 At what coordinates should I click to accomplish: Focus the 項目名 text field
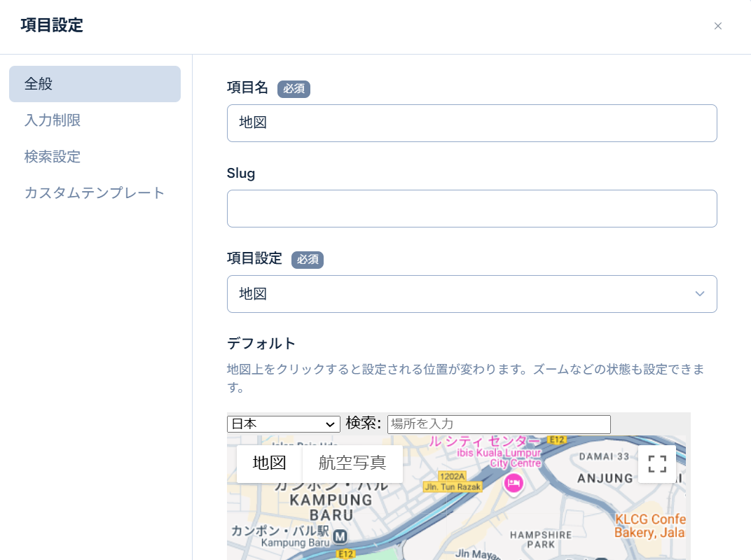[471, 123]
